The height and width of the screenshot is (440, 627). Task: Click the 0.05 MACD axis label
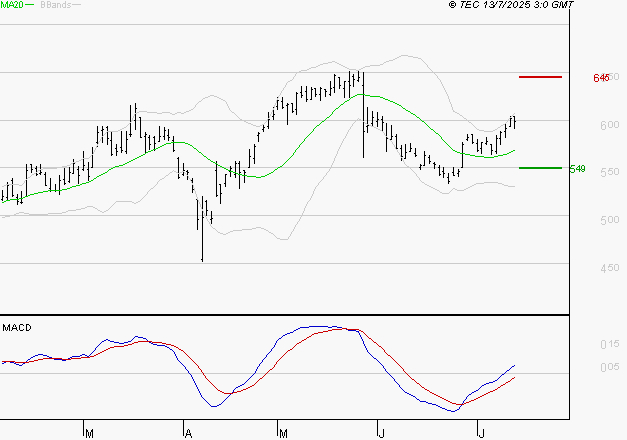tap(609, 367)
